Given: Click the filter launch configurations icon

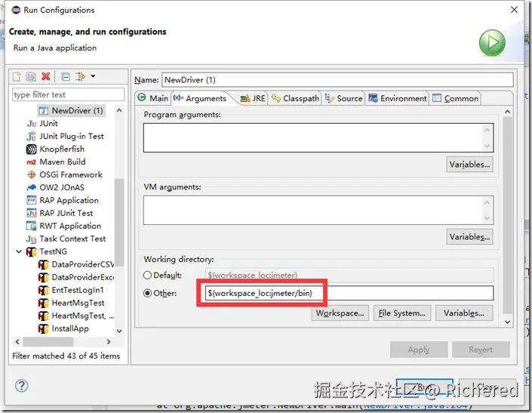Looking at the screenshot, I should (81, 77).
